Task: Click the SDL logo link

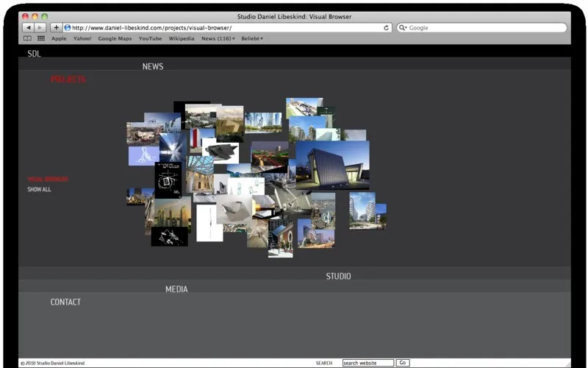Action: 34,53
